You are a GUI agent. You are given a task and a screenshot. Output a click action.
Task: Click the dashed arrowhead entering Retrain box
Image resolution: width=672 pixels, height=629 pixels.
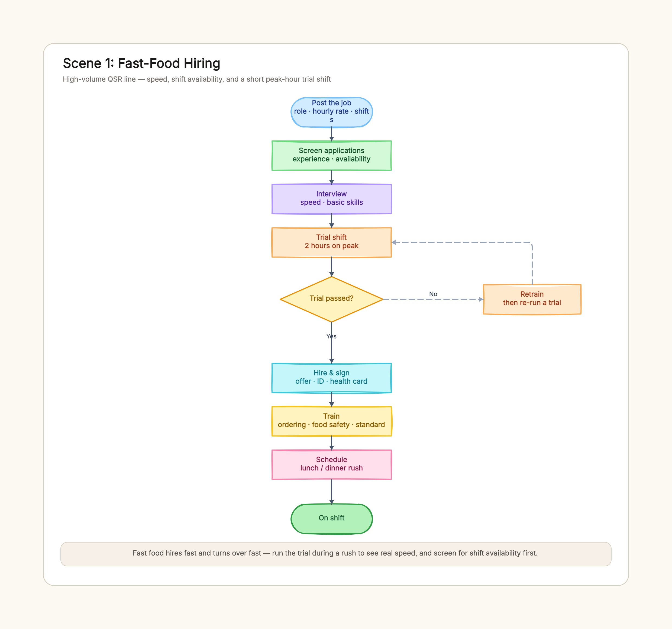481,299
